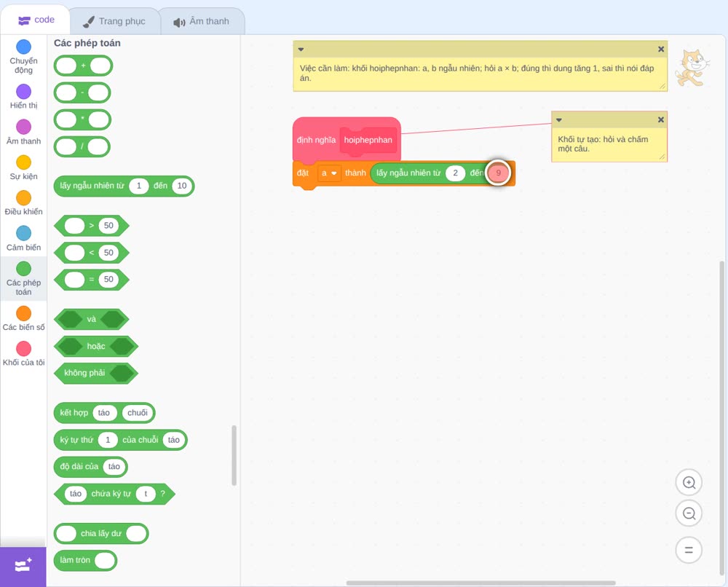728x587 pixels.
Task: Click the division operator block
Action: point(82,147)
